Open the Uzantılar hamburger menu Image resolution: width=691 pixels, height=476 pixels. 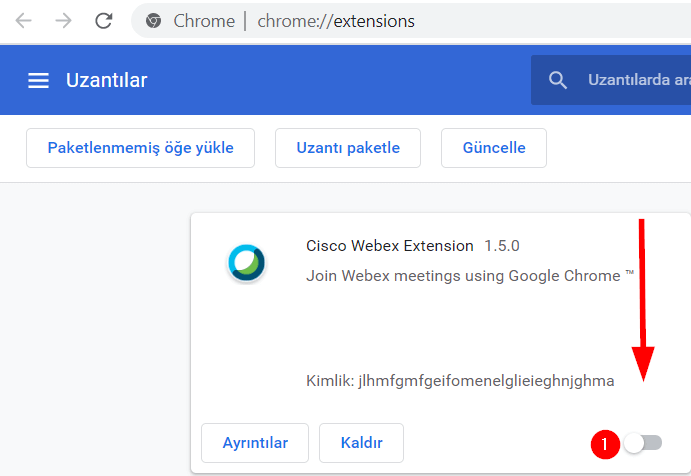[38, 81]
